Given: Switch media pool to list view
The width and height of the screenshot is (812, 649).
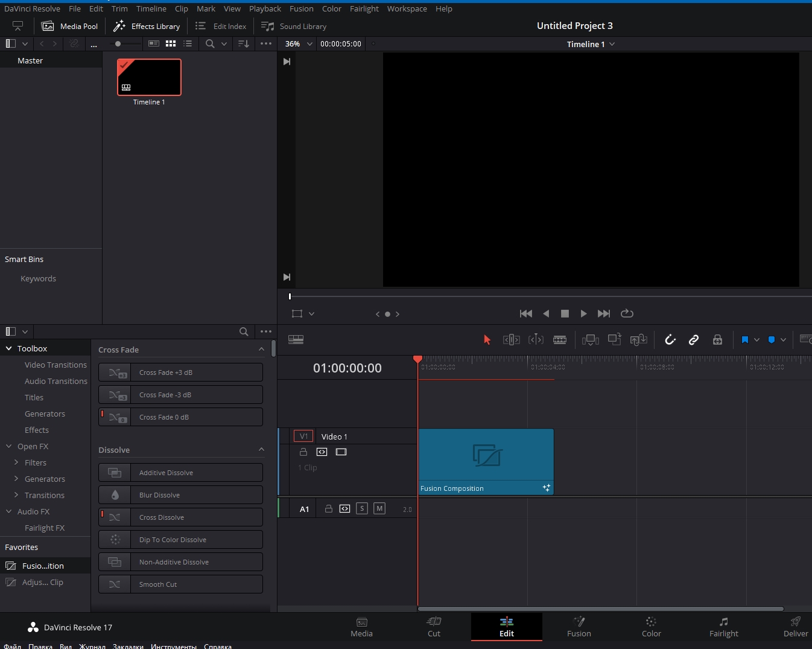Looking at the screenshot, I should (188, 43).
